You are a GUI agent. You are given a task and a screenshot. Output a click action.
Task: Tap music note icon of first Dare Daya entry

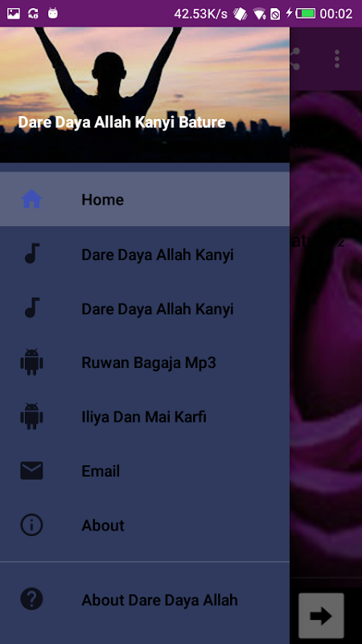[32, 254]
